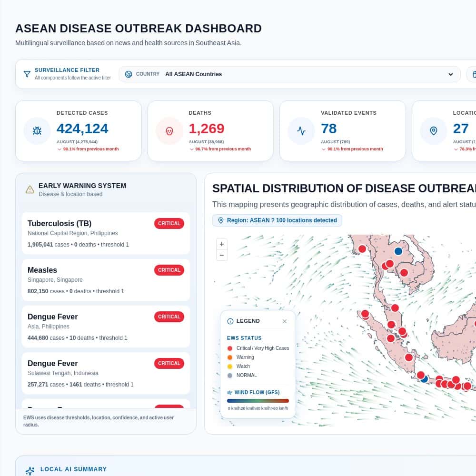Click the location pin icon on Locations card
Image resolution: width=476 pixels, height=476 pixels.
[x=434, y=131]
